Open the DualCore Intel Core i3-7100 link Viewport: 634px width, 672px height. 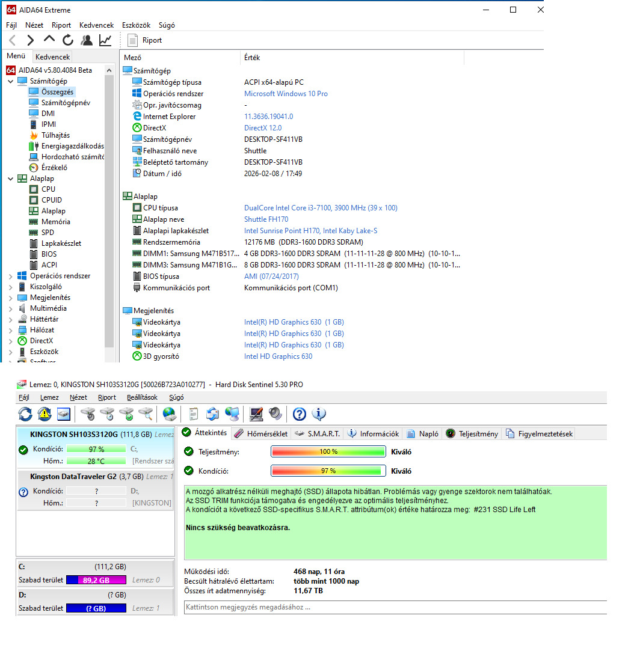[x=321, y=208]
